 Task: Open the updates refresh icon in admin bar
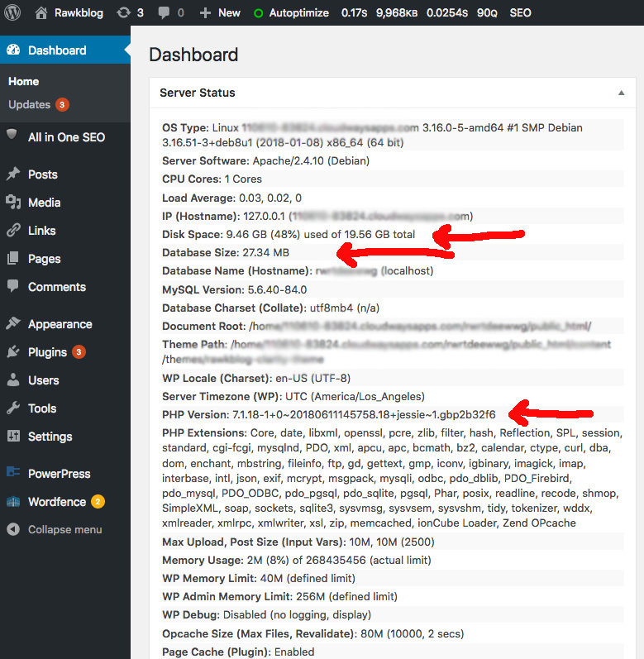[123, 12]
